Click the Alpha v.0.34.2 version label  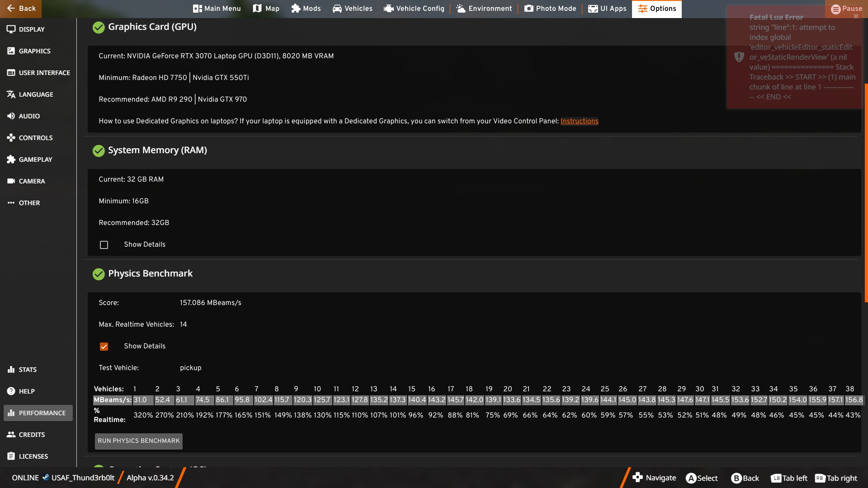150,478
